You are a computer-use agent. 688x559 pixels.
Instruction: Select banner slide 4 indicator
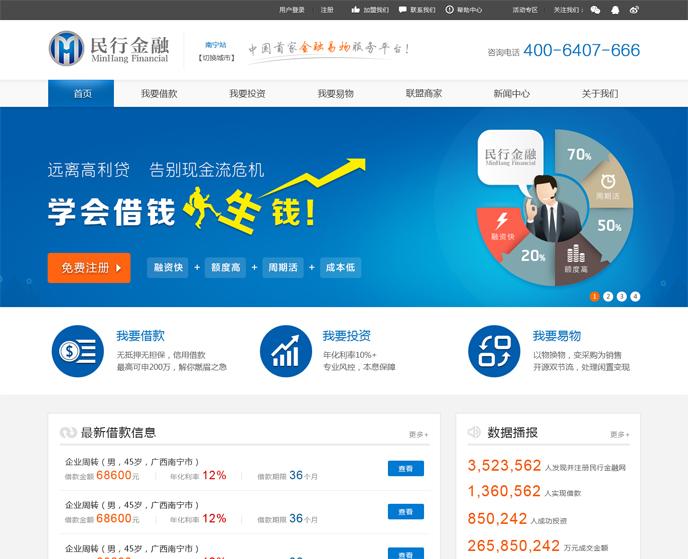tap(635, 296)
